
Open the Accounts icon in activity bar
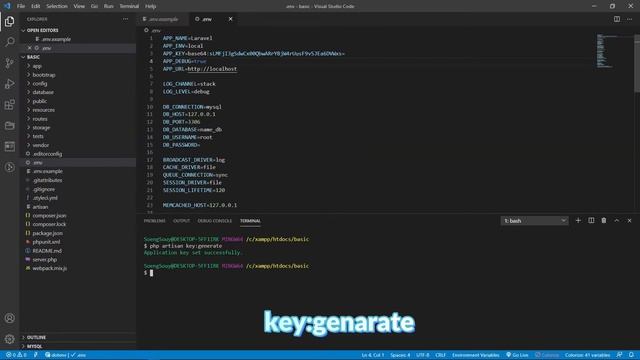(x=9, y=318)
